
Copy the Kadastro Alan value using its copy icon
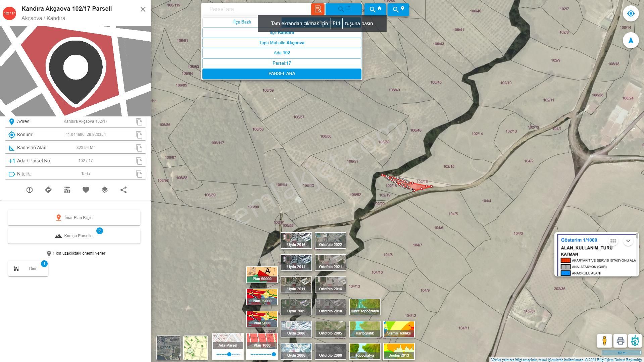tap(139, 148)
